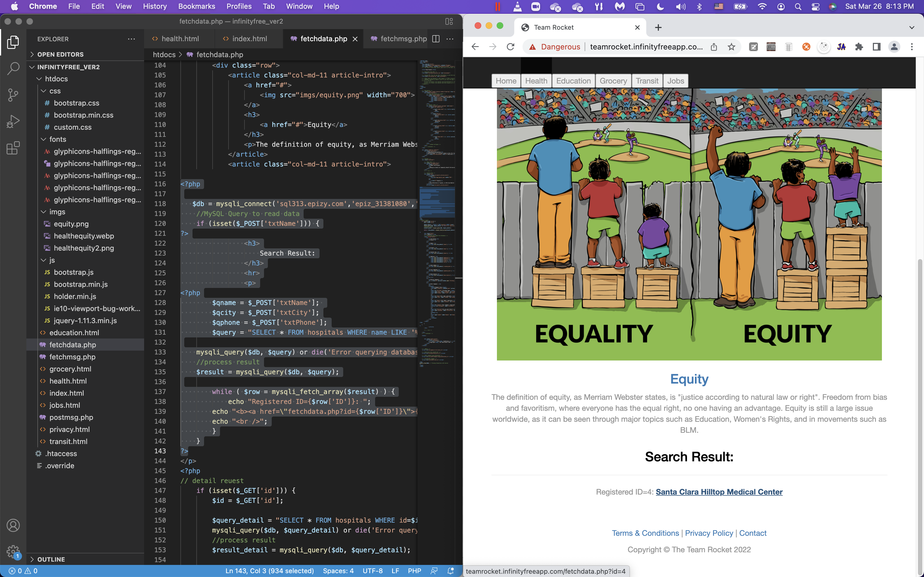Open Santa Clara Hilltop Medical Center link
This screenshot has width=924, height=577.
[x=719, y=492]
